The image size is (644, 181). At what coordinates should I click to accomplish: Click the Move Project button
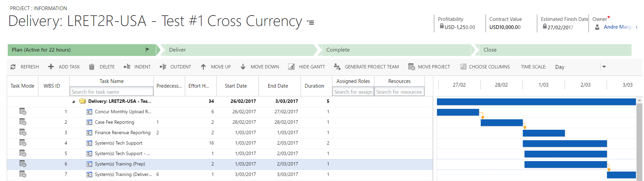pos(429,67)
